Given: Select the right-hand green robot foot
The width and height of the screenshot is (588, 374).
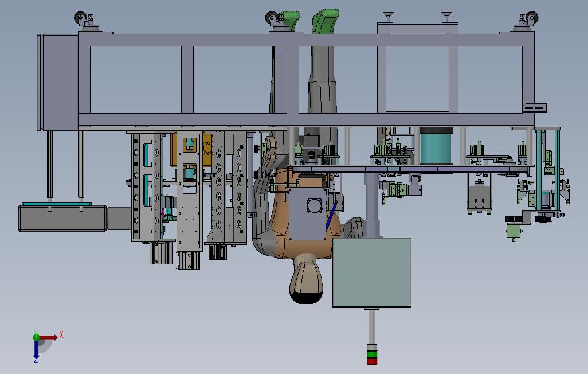Looking at the screenshot, I should point(326,21).
